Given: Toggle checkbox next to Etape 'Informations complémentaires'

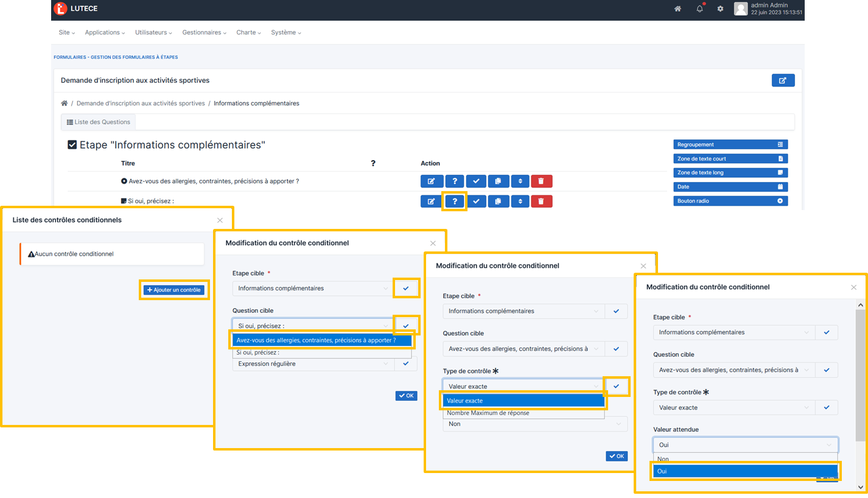Looking at the screenshot, I should pyautogui.click(x=72, y=145).
